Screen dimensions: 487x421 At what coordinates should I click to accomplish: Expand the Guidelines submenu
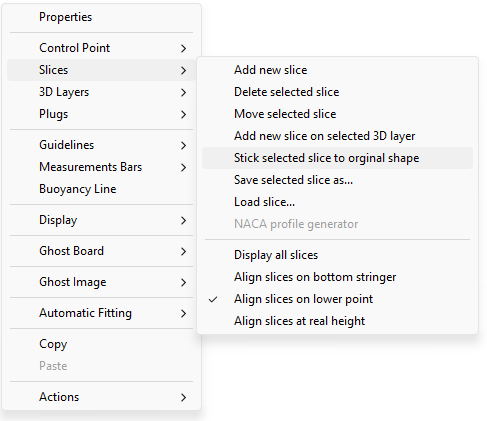click(101, 145)
